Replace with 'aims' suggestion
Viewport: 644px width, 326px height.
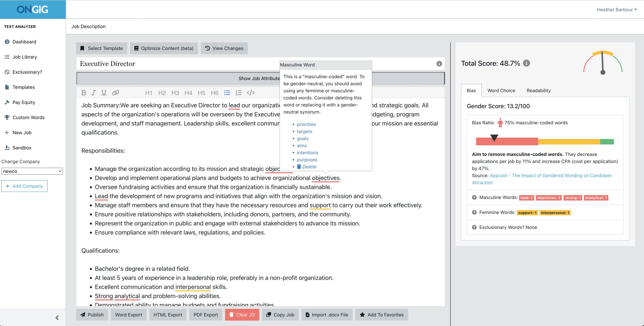[302, 146]
